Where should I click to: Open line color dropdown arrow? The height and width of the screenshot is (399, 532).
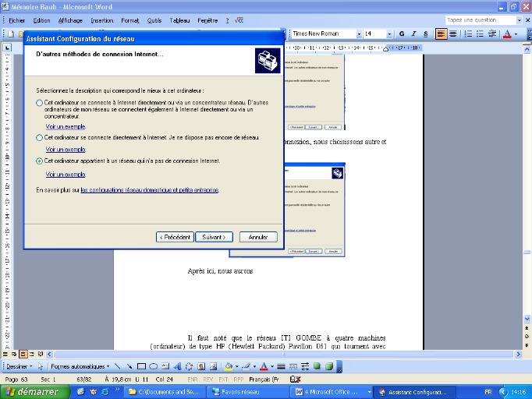(254, 366)
